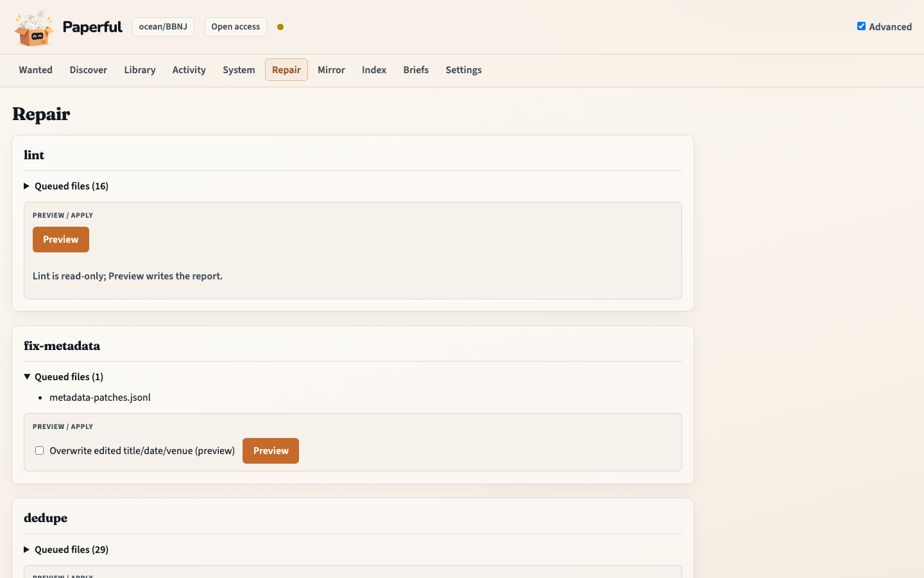
Task: Click the fix-metadata Preview button
Action: tap(271, 451)
